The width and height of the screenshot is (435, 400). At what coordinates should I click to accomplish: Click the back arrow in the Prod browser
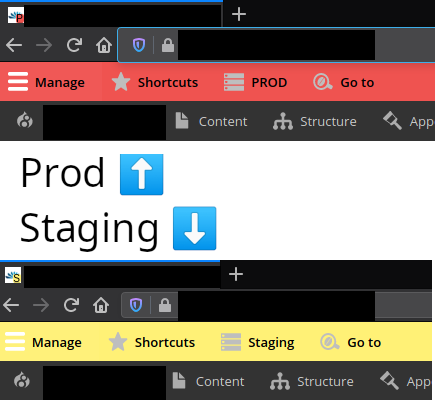coord(14,45)
